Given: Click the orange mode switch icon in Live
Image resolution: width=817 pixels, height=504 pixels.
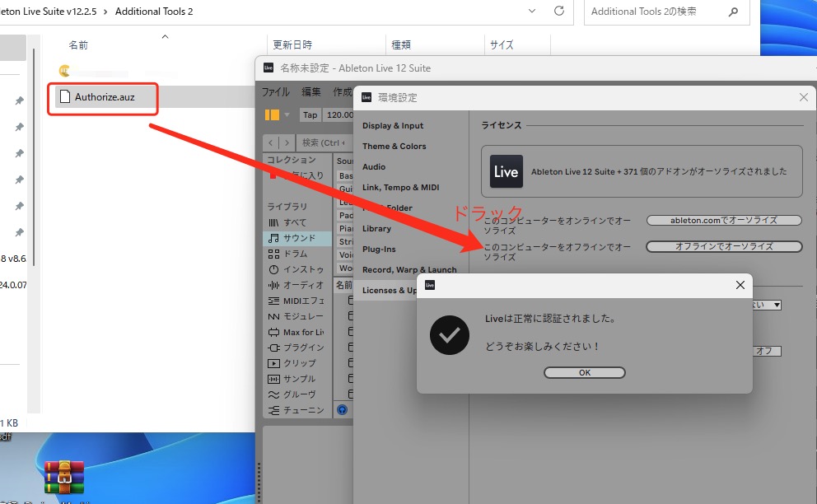Looking at the screenshot, I should pos(272,114).
